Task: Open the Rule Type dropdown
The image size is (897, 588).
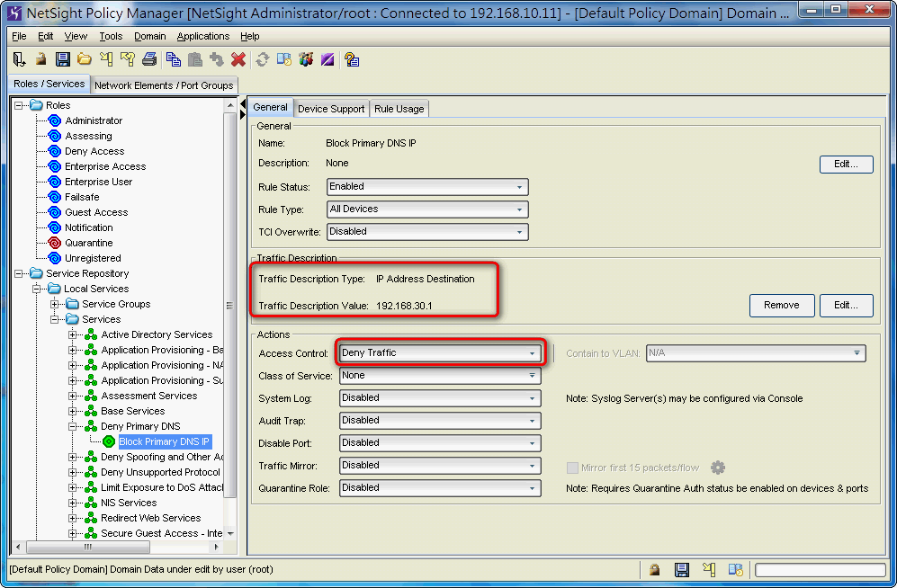Action: (x=427, y=209)
